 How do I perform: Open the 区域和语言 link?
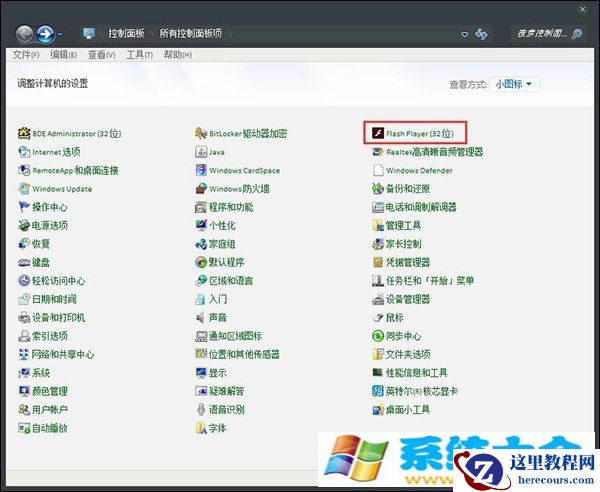[231, 280]
